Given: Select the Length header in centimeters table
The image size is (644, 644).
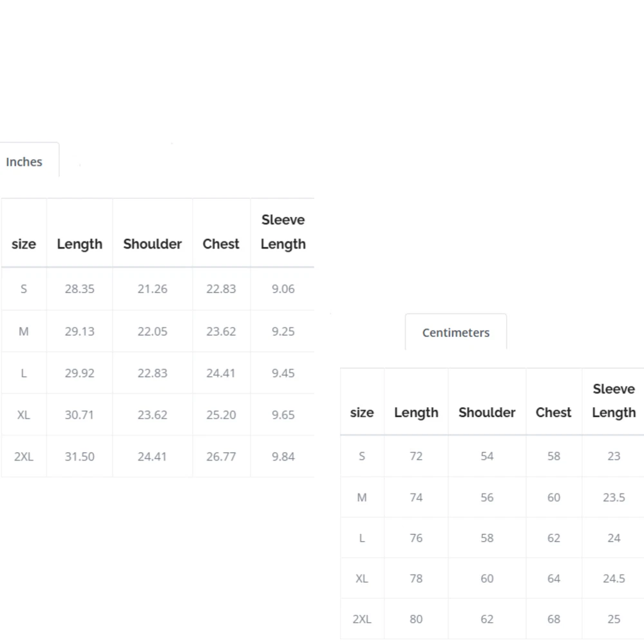Looking at the screenshot, I should 416,412.
